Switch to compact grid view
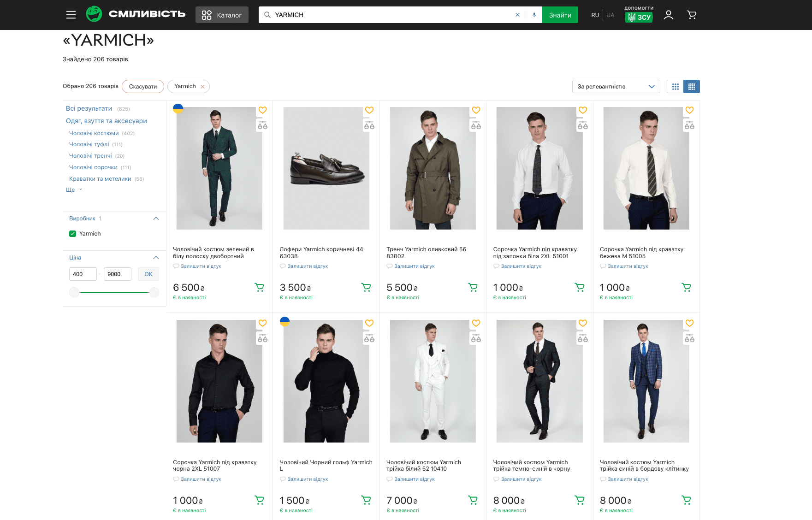 coord(692,86)
